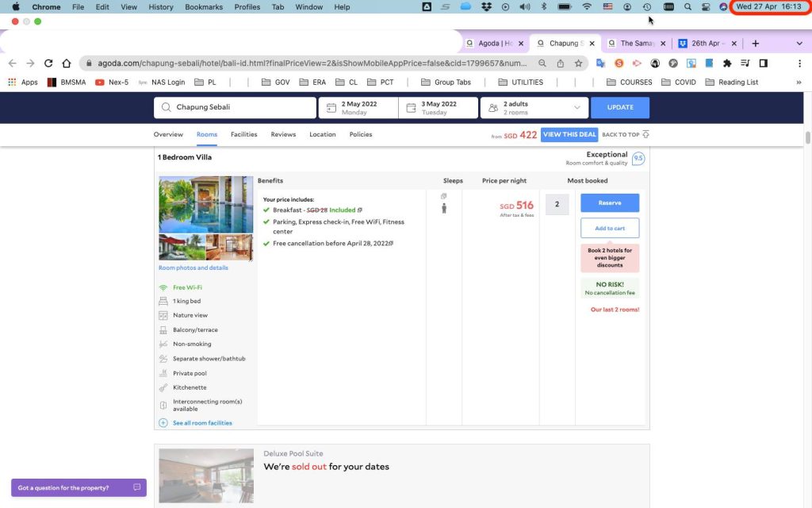Screen dimensions: 812x508
Task: Close the Agoda browser tab
Action: pos(521,44)
